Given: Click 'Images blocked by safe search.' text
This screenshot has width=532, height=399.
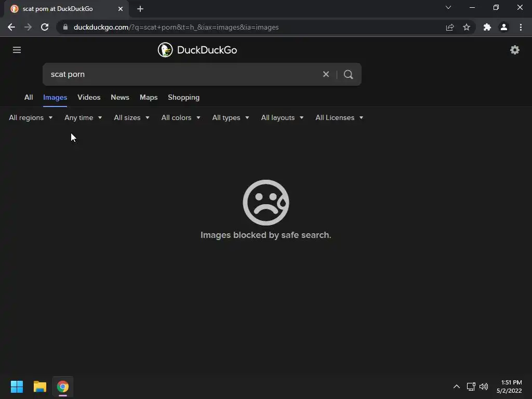Looking at the screenshot, I should [x=266, y=235].
